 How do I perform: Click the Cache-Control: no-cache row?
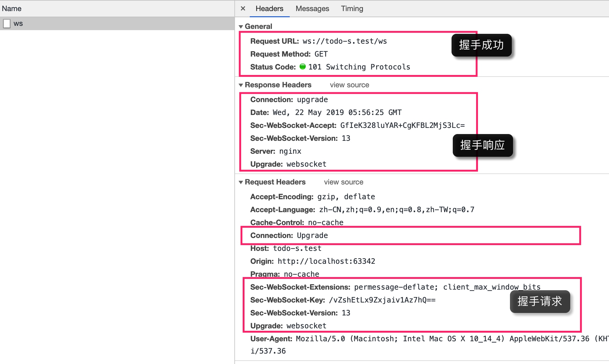pyautogui.click(x=297, y=223)
